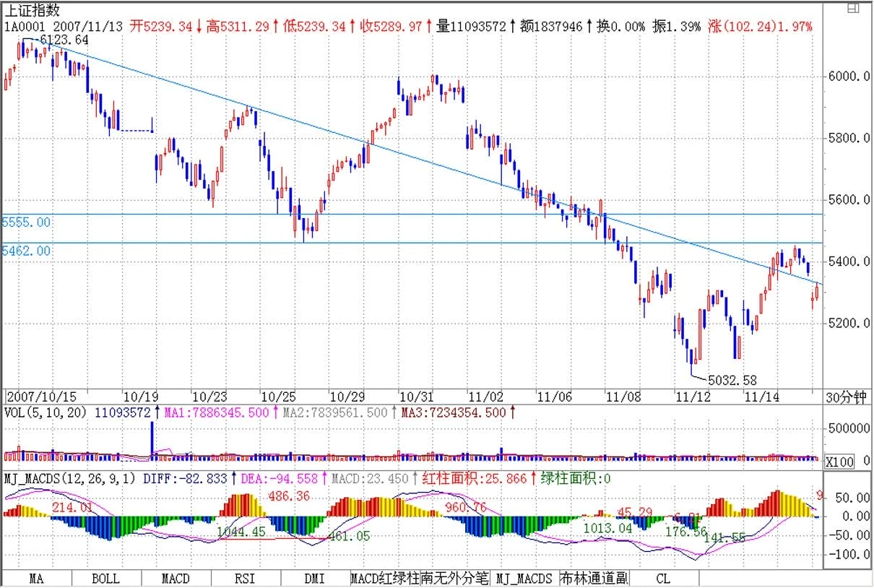The height and width of the screenshot is (588, 874).
Task: Select the MACD tab at the bottom
Action: tap(176, 579)
